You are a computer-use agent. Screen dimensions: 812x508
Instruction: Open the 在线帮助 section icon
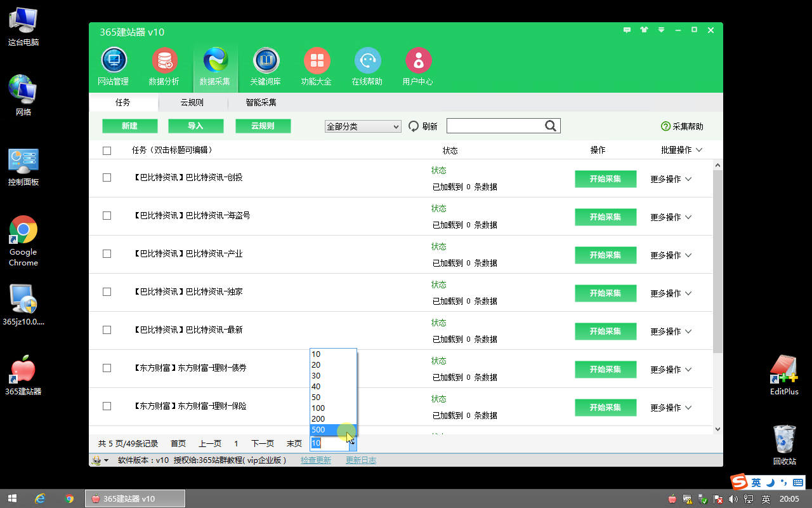[x=367, y=61]
